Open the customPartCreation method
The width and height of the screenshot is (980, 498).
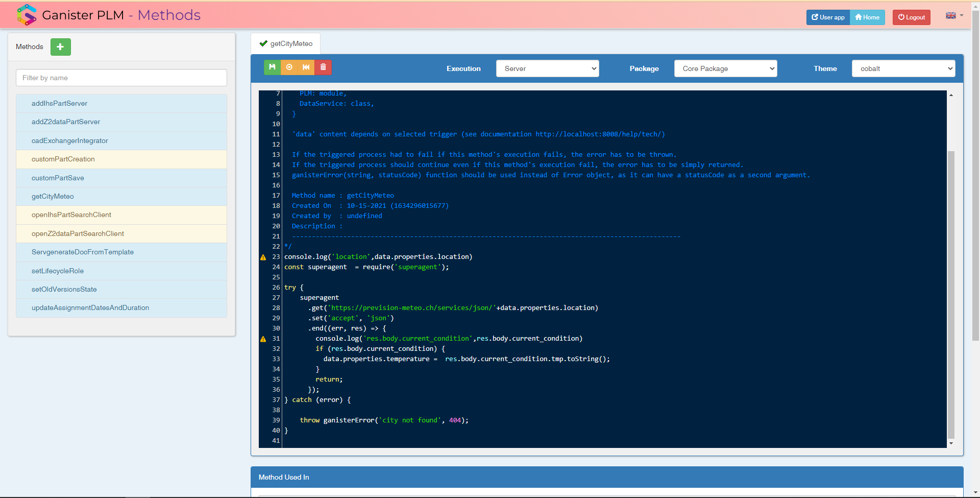[121, 159]
